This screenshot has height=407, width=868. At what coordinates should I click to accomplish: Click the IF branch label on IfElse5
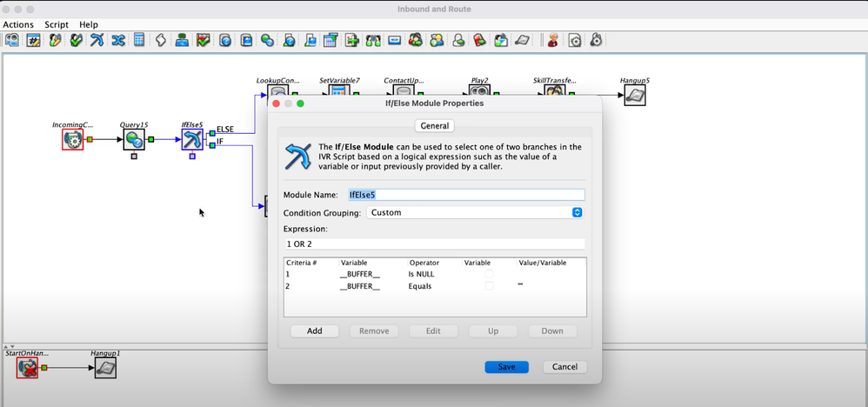(220, 142)
